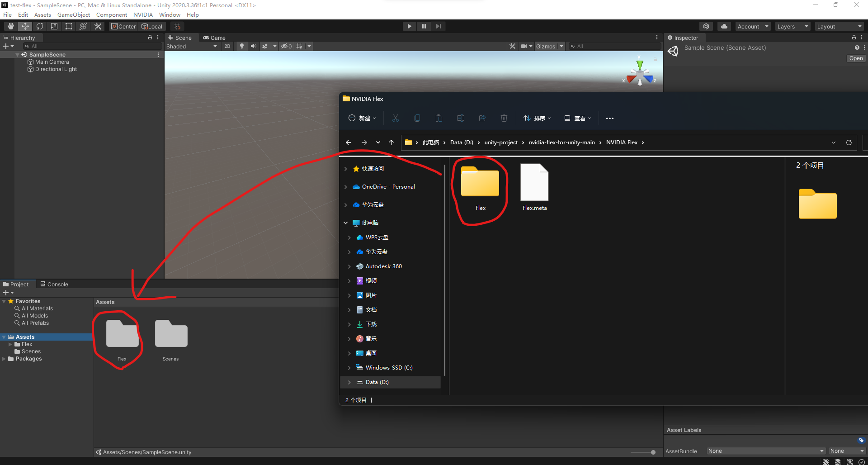Toggle scene lighting bulb icon
Image resolution: width=868 pixels, height=465 pixels.
click(x=242, y=46)
